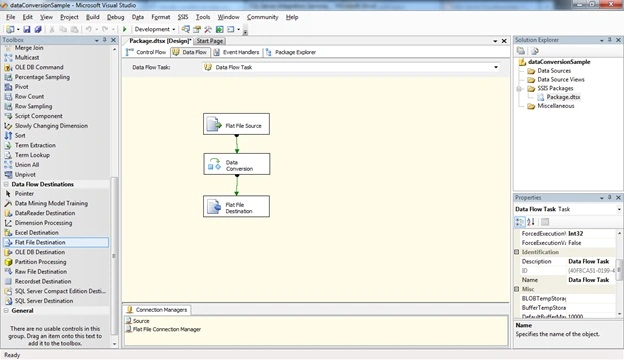
Task: Select the Flat File Source component
Action: coord(236,124)
